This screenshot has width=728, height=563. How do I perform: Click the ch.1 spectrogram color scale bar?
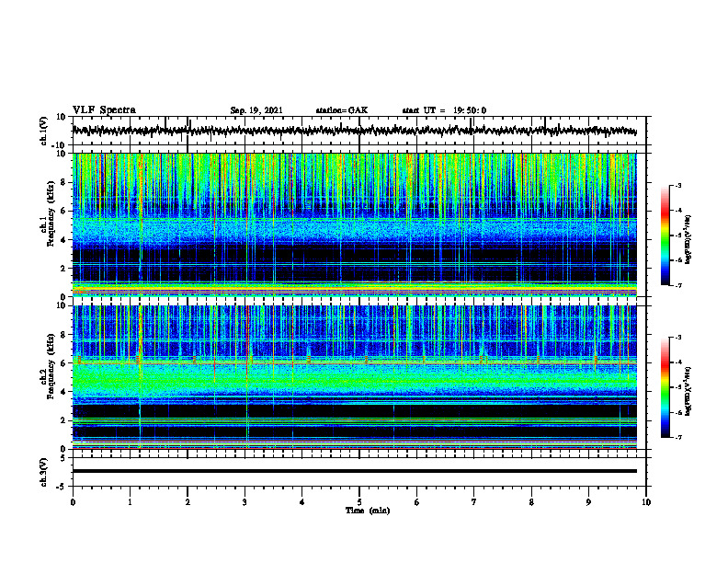665,236
